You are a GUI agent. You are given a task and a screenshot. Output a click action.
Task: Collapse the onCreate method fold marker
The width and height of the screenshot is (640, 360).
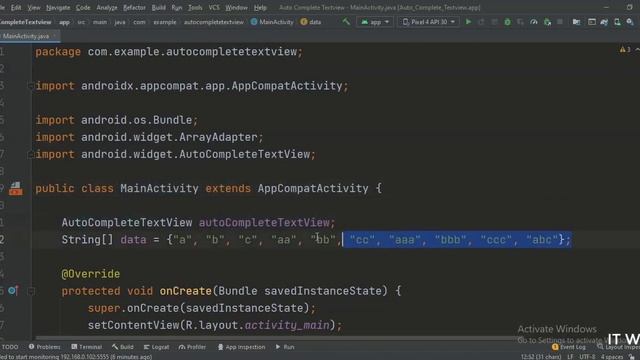(x=31, y=291)
